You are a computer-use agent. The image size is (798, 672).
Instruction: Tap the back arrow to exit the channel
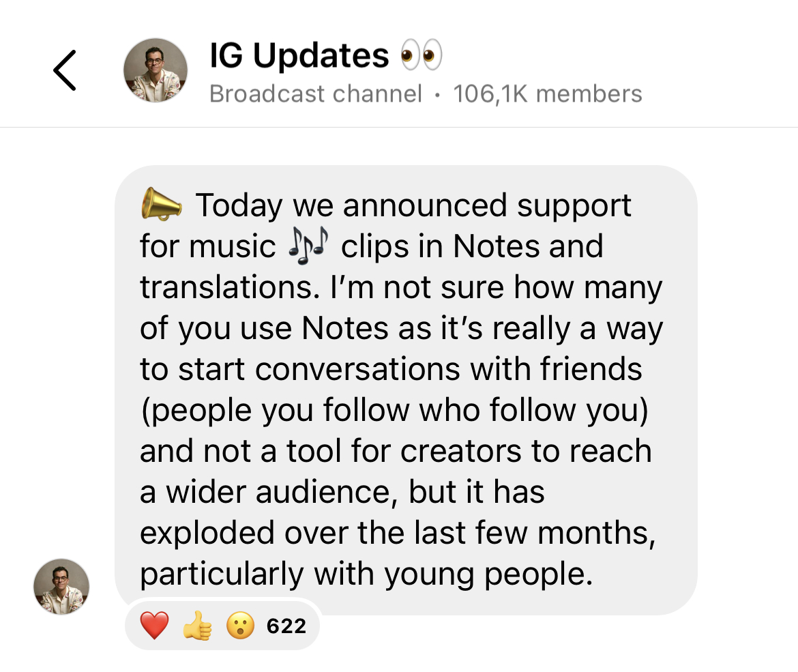coord(65,69)
